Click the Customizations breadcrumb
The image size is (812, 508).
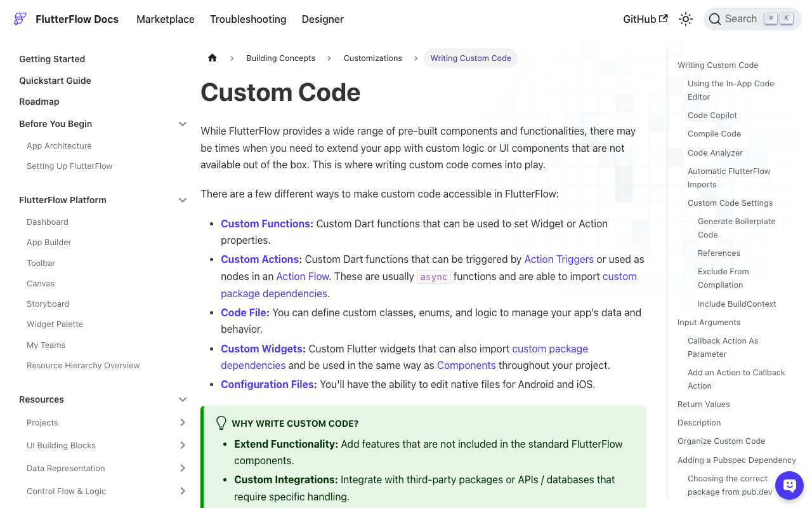point(373,58)
